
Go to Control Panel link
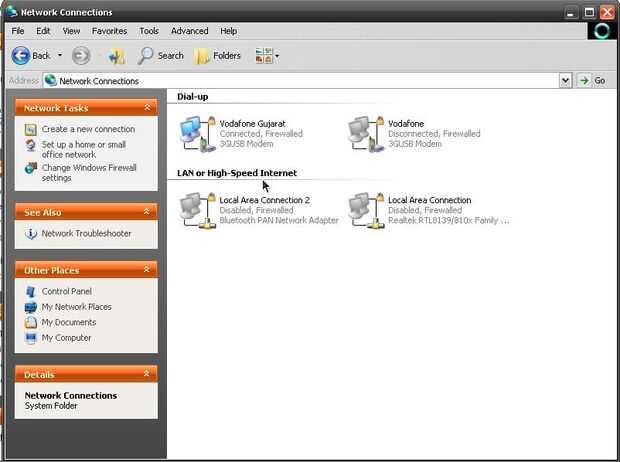pos(66,292)
